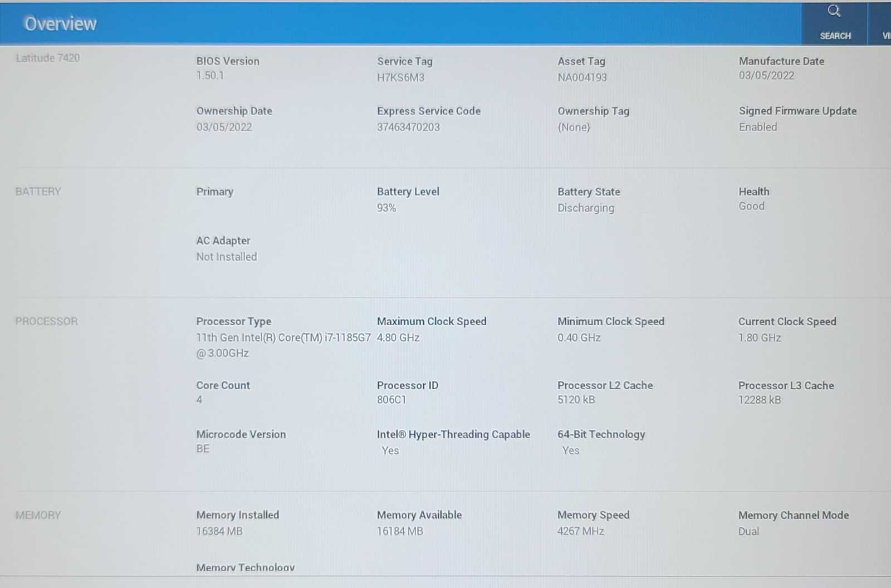
Task: Click Memory Available value 16184 MB
Action: pyautogui.click(x=400, y=531)
